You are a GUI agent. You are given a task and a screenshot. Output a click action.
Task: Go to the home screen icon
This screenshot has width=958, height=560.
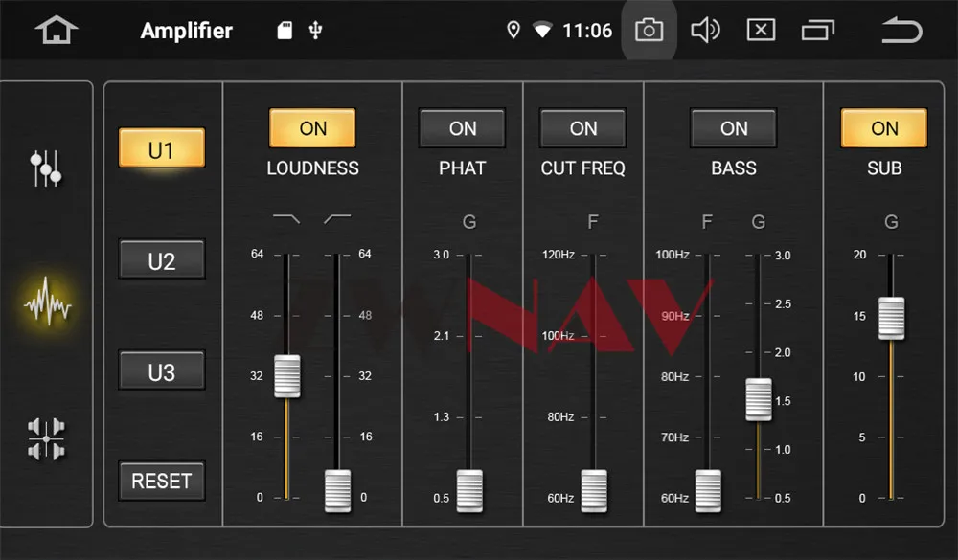click(x=57, y=30)
